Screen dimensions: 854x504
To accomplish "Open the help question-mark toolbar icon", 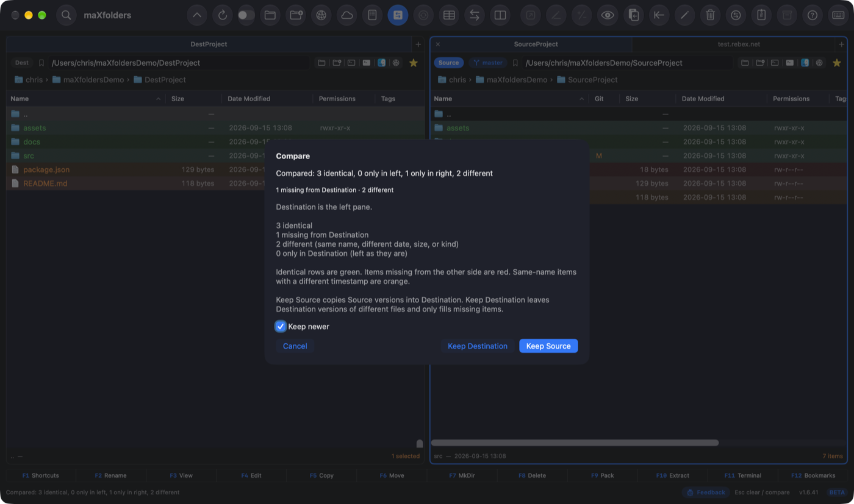I will 813,15.
